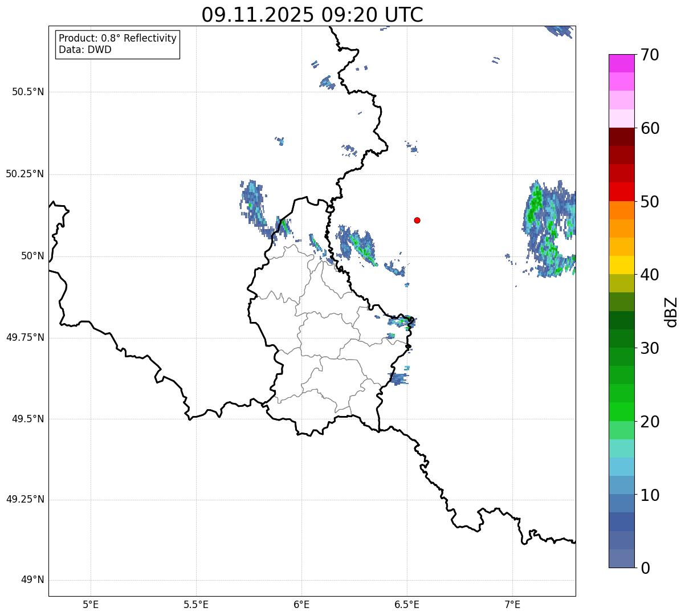Click the 10 colorbar tick label
The image size is (685, 616).
click(x=650, y=495)
